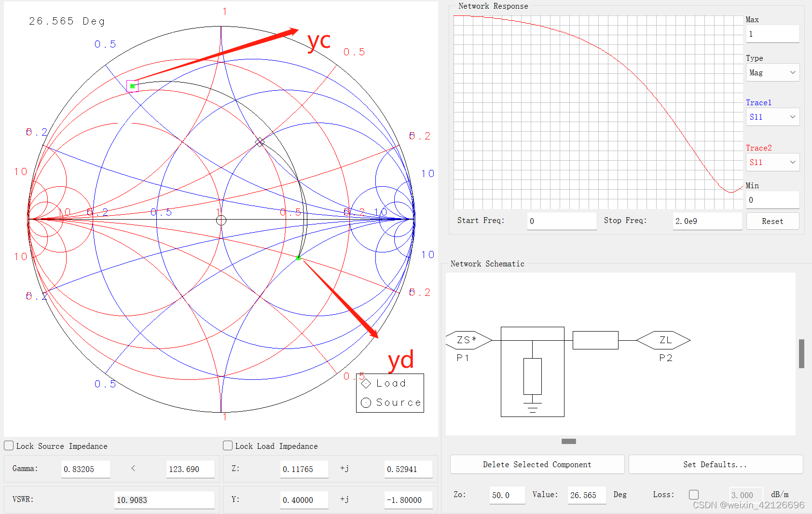Click the Y imaginary field -1.80000
The width and height of the screenshot is (812, 514).
pos(408,500)
